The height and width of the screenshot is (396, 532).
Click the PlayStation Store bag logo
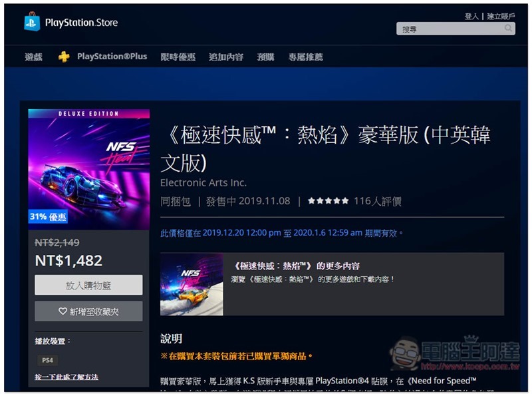[x=32, y=22]
